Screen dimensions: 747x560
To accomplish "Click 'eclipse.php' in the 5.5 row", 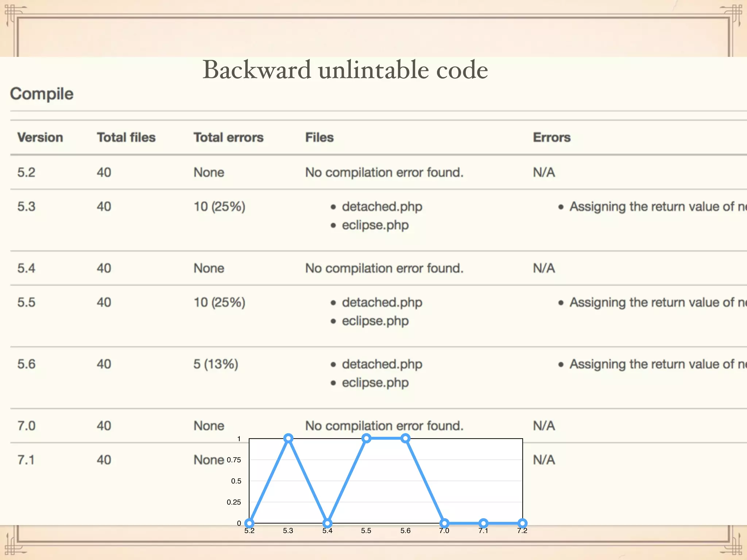I will tap(375, 321).
